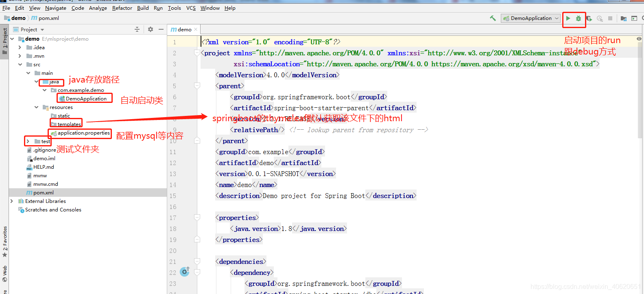This screenshot has height=294, width=644.
Task: Click the grayed stop button icon
Action: [610, 18]
